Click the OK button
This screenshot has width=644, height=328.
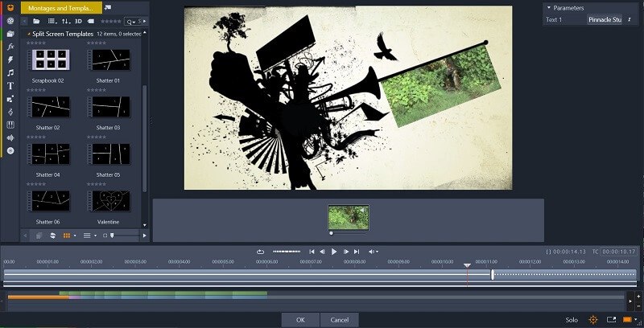[300, 320]
